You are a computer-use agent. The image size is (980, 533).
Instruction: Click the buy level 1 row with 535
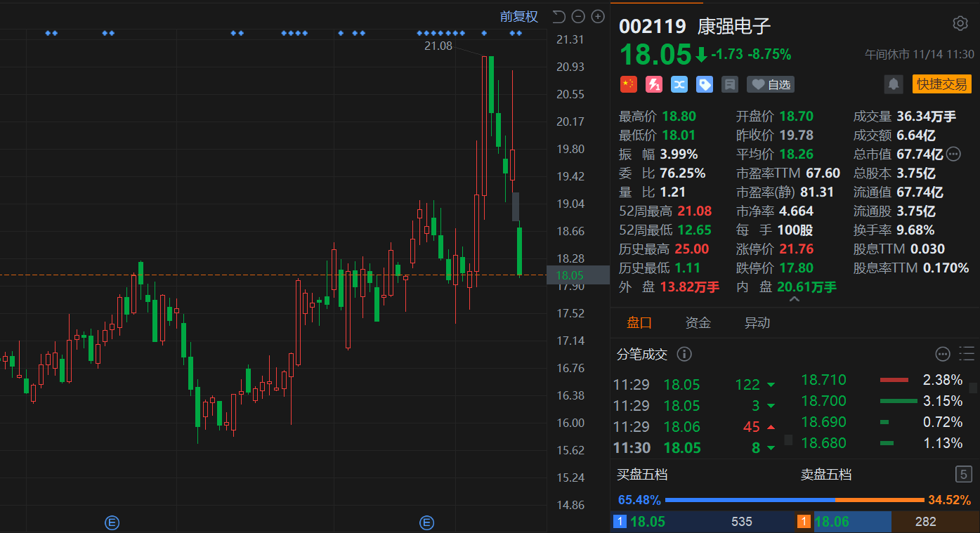click(x=703, y=522)
